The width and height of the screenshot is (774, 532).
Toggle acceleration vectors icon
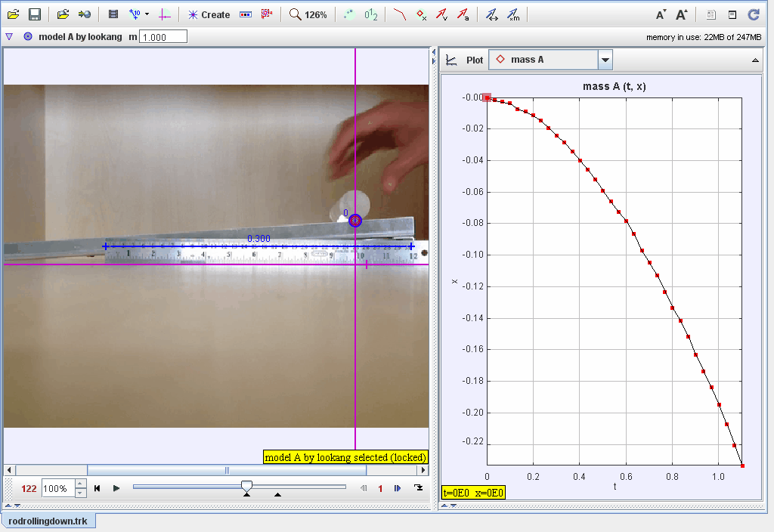point(463,15)
